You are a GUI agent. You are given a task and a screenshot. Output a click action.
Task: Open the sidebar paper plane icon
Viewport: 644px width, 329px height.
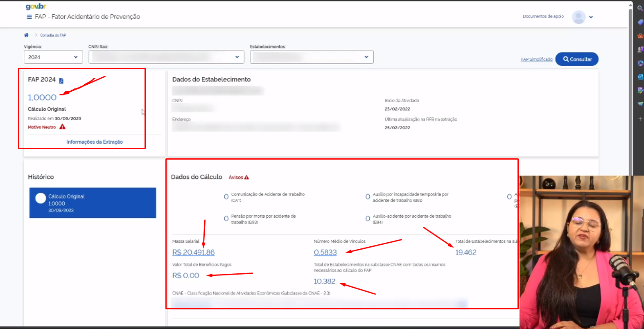pos(640,104)
